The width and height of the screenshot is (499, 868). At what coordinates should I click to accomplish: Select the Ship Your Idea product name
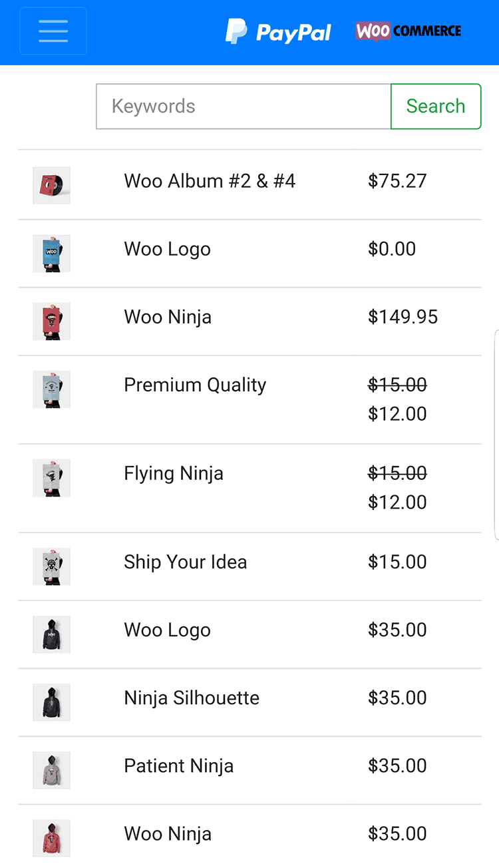185,562
